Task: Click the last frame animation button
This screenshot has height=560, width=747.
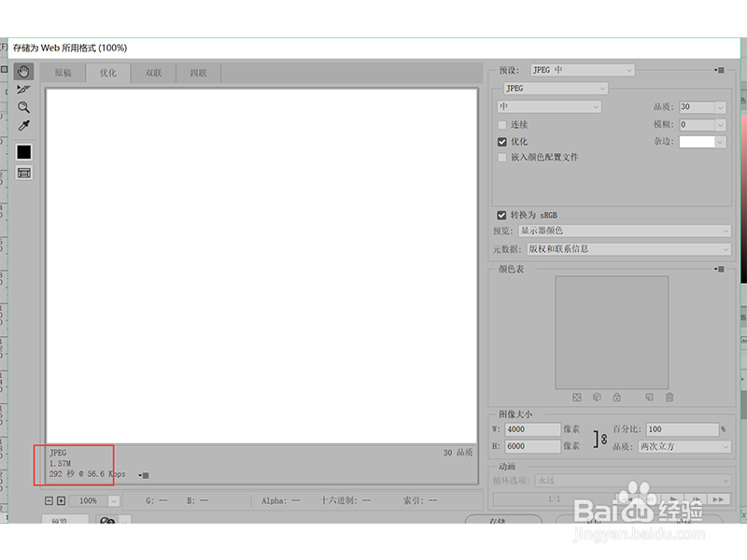Action: coord(718,499)
